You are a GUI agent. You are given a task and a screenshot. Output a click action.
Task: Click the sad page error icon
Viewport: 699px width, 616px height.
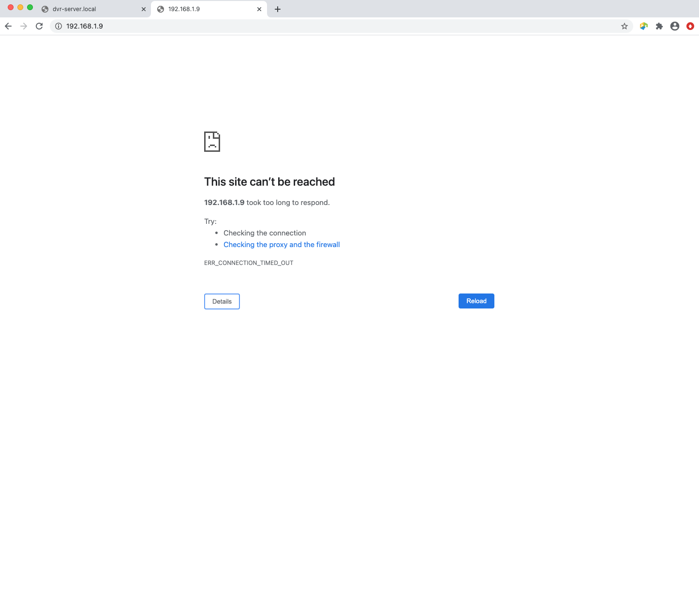pos(212,142)
